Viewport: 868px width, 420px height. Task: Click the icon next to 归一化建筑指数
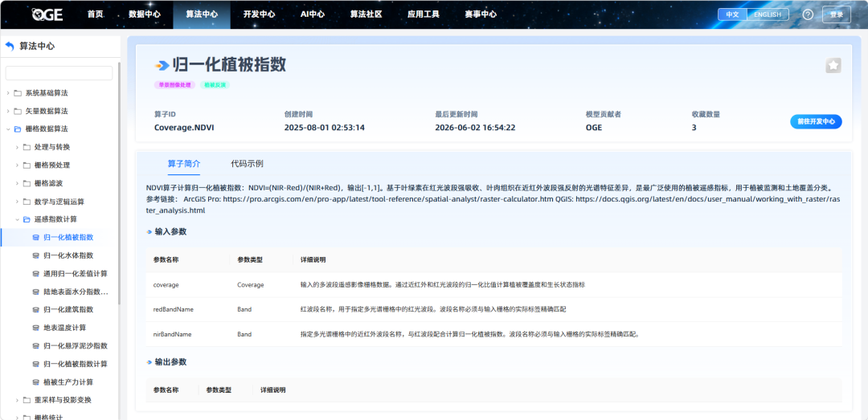(36, 310)
